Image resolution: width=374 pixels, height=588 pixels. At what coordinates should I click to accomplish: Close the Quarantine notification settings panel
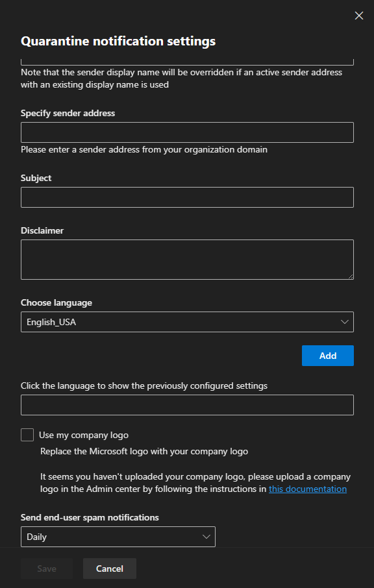pyautogui.click(x=358, y=16)
